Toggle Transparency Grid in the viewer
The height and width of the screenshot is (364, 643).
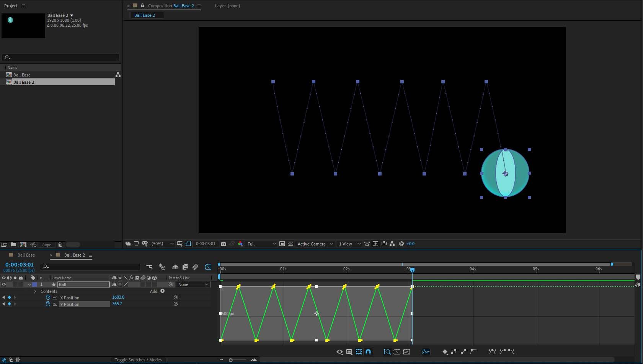coord(290,244)
